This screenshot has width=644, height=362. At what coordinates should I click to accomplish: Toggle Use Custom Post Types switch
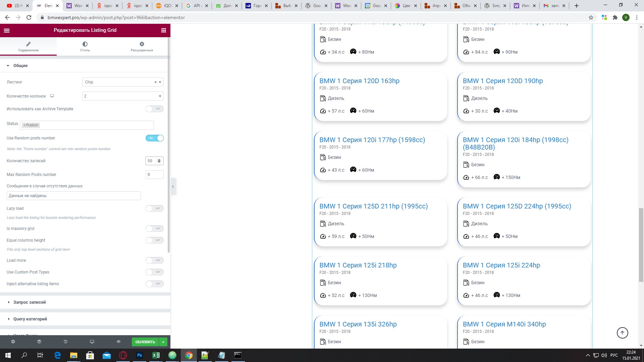coord(155,272)
